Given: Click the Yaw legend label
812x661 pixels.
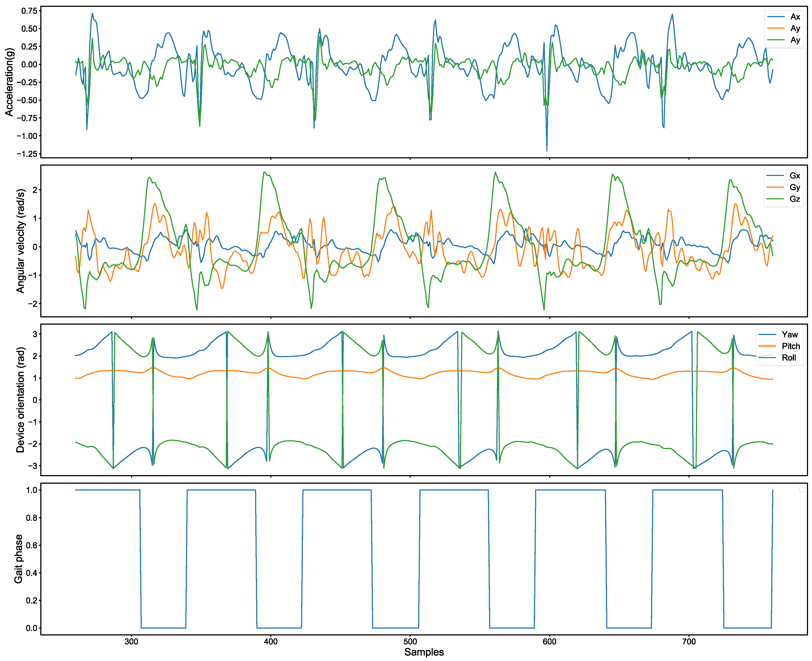Looking at the screenshot, I should (x=790, y=335).
